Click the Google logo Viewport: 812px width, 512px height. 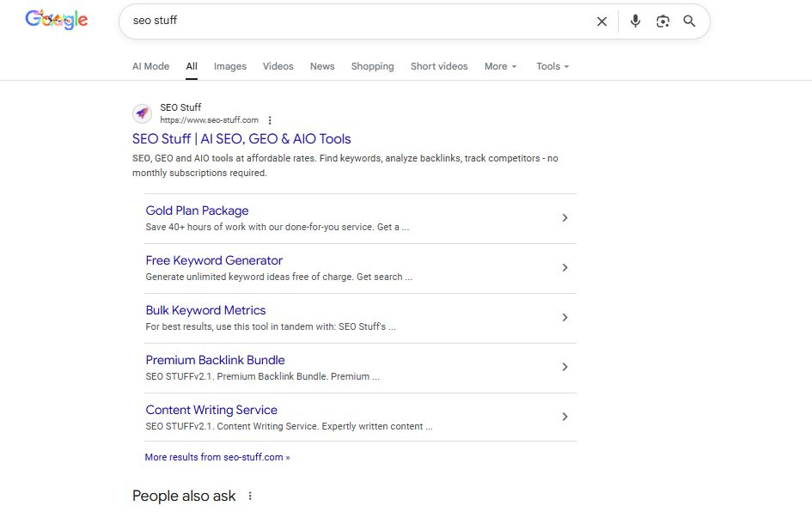click(57, 20)
